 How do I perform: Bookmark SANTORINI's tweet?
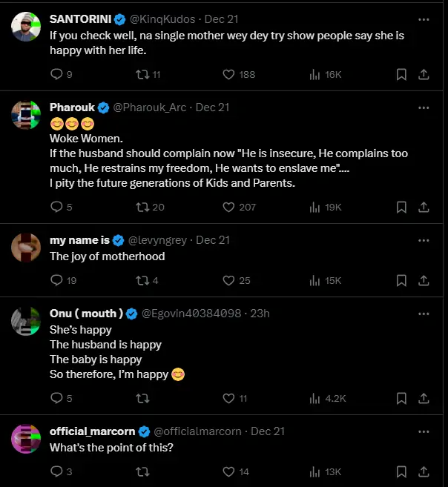click(401, 74)
